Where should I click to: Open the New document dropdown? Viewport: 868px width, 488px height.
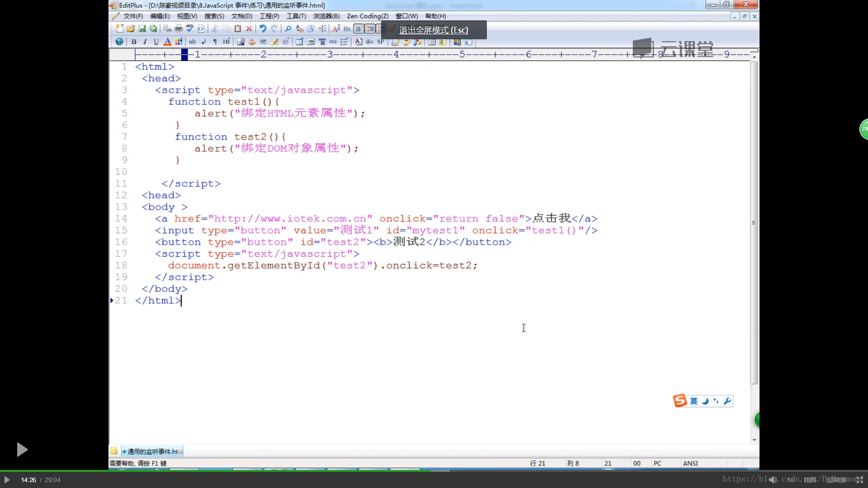click(119, 29)
